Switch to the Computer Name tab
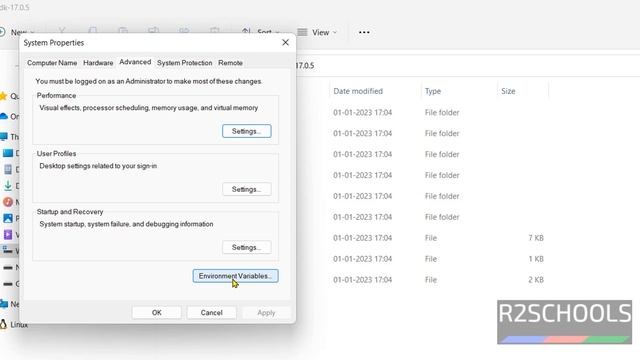 point(52,63)
